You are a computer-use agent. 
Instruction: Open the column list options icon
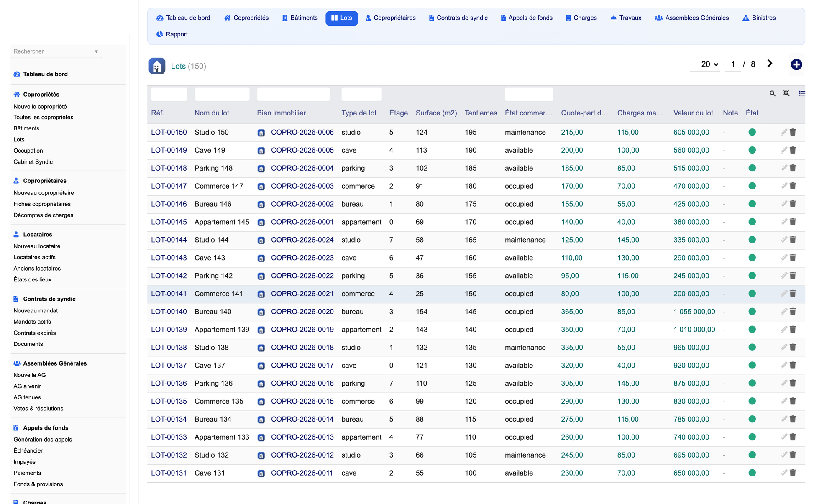point(801,93)
